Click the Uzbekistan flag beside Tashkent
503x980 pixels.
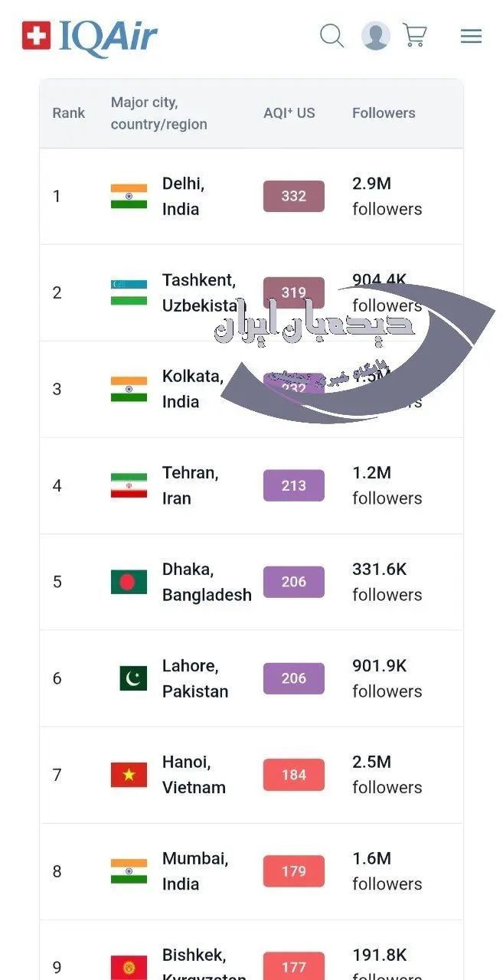coord(129,292)
